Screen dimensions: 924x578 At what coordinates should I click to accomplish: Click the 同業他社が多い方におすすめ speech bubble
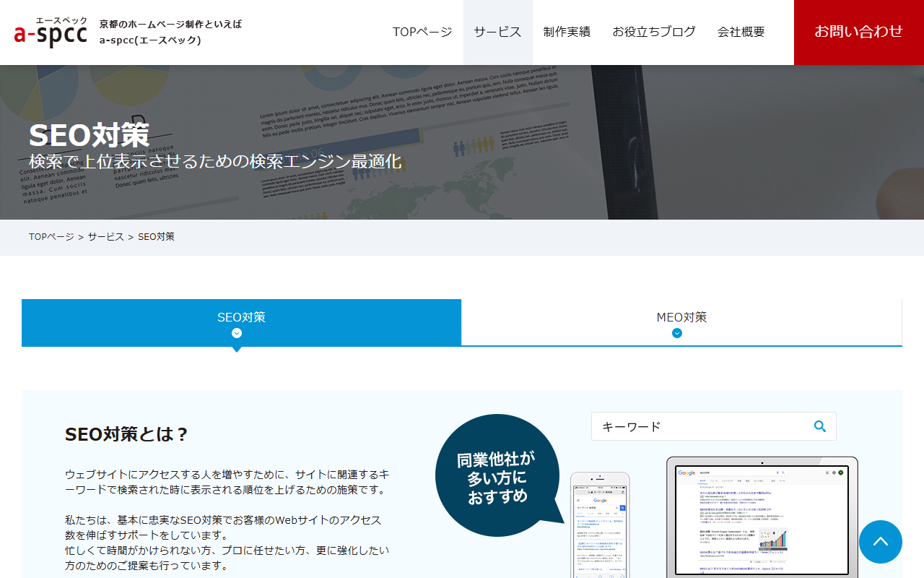[x=497, y=468]
